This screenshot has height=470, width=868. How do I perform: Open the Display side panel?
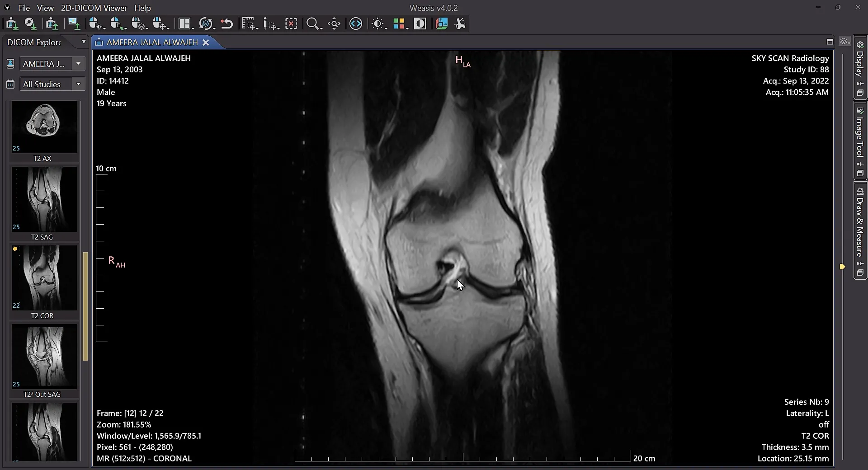click(x=861, y=63)
